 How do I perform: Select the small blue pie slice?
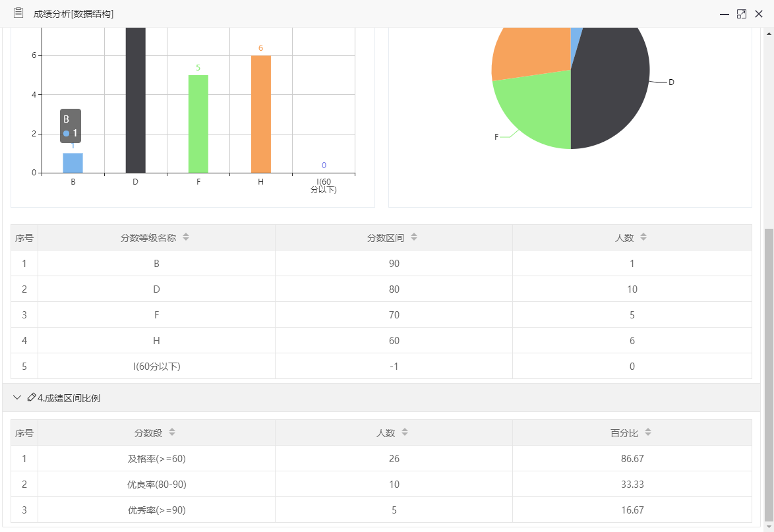pos(576,42)
